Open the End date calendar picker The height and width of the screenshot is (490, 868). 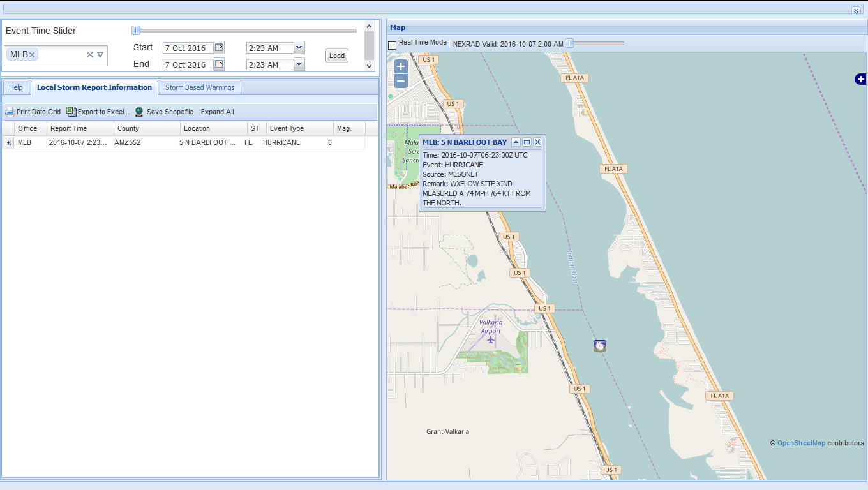pos(219,64)
